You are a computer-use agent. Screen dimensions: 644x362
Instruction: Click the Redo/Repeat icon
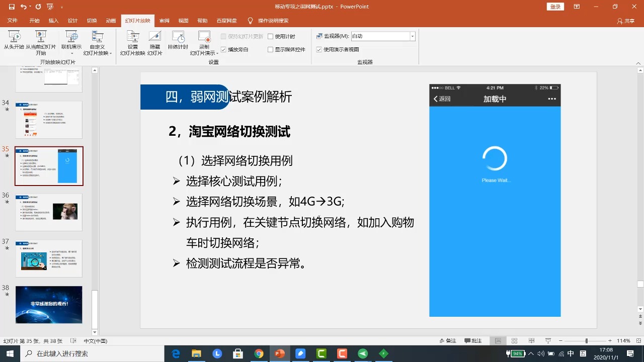(x=38, y=7)
